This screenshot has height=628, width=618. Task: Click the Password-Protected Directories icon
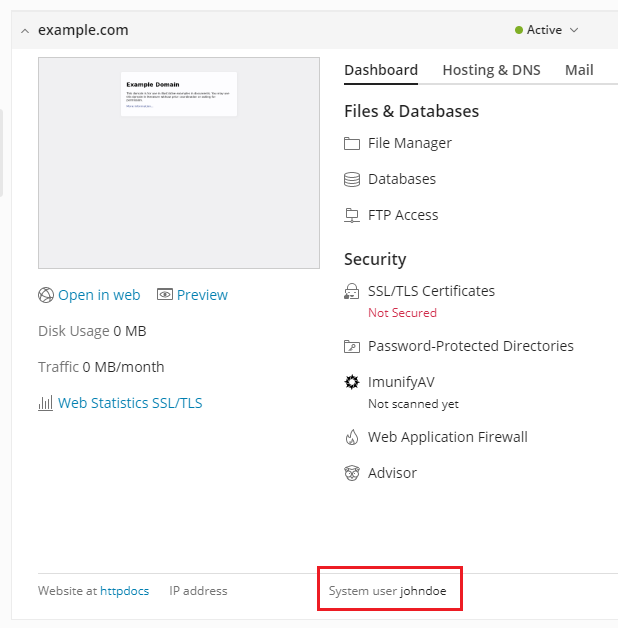click(351, 347)
